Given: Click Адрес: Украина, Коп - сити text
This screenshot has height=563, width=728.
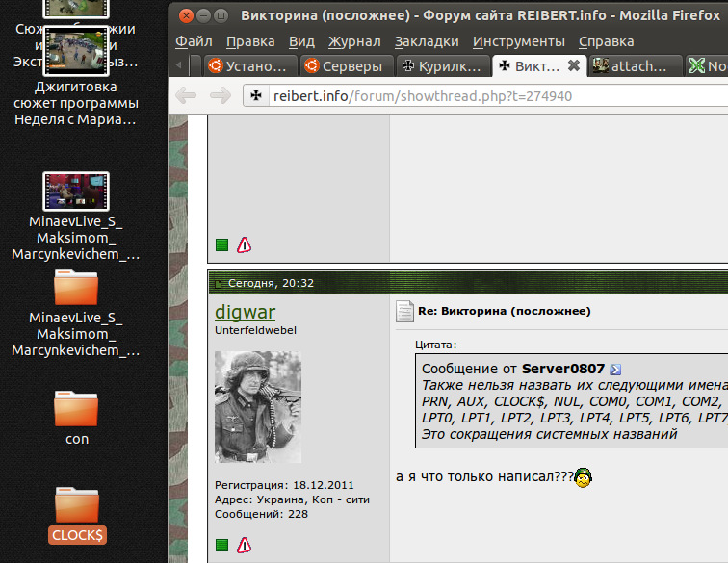Looking at the screenshot, I should (x=292, y=499).
